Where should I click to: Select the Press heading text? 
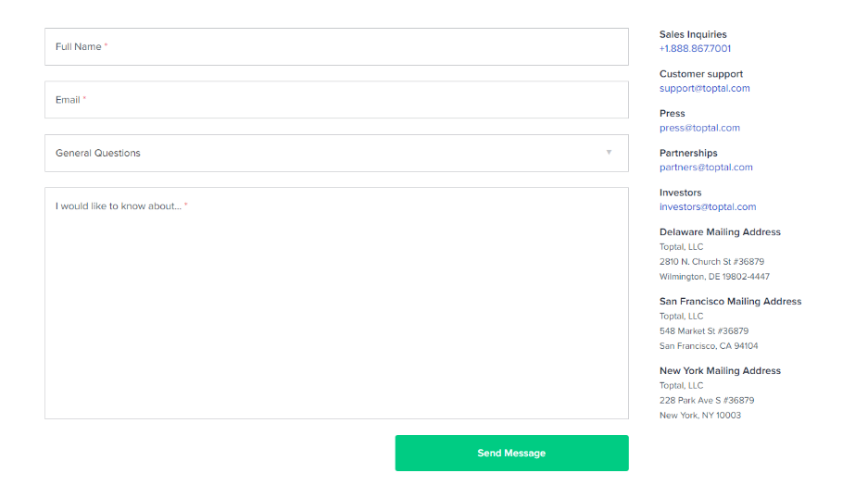click(x=672, y=114)
